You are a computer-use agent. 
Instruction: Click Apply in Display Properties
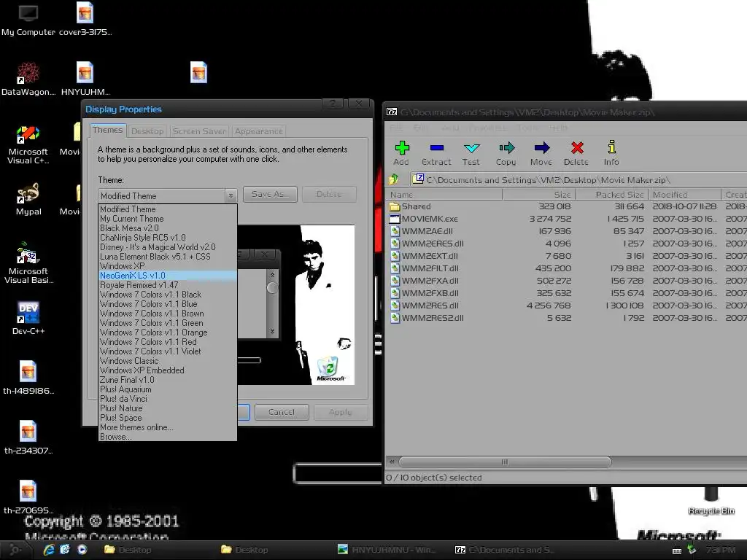340,412
